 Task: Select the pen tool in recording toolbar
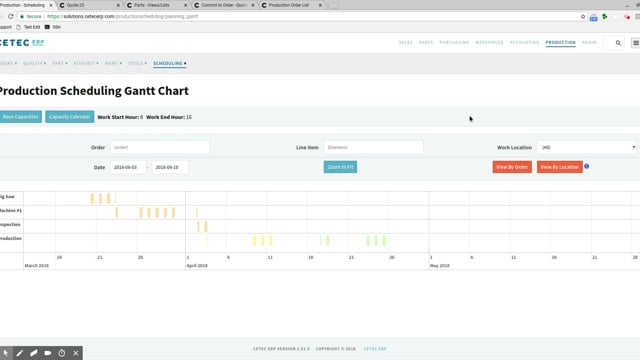point(20,353)
